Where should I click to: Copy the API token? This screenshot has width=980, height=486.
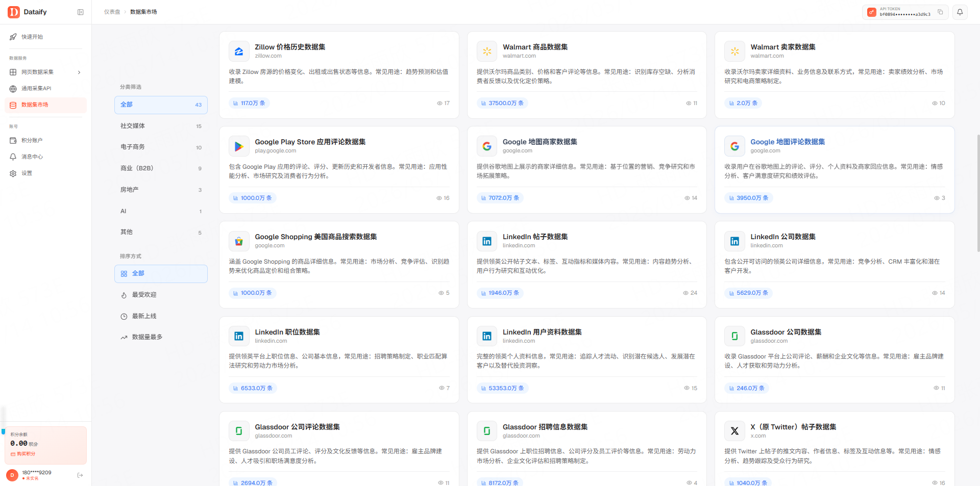[940, 12]
